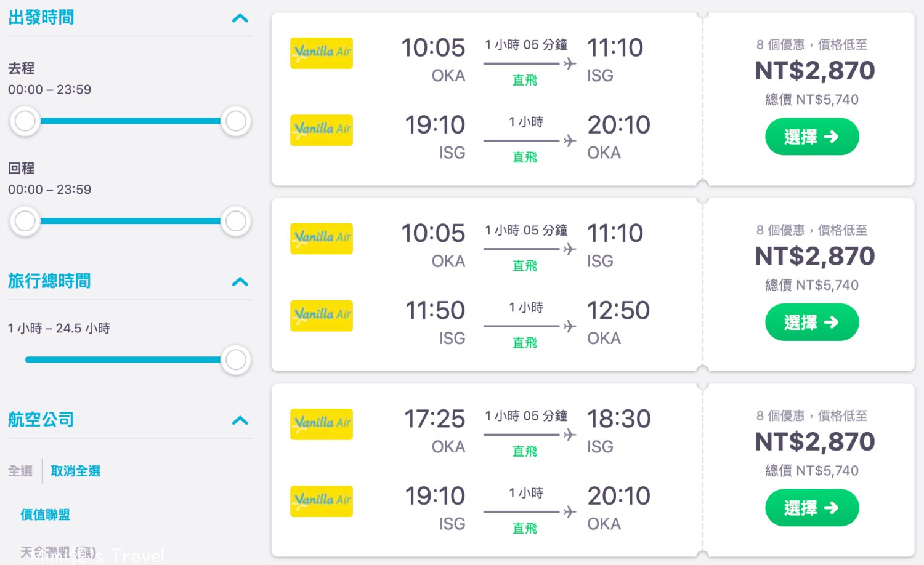Collapse the 航空公司 filter section
Image resolution: width=924 pixels, height=565 pixels.
(240, 420)
